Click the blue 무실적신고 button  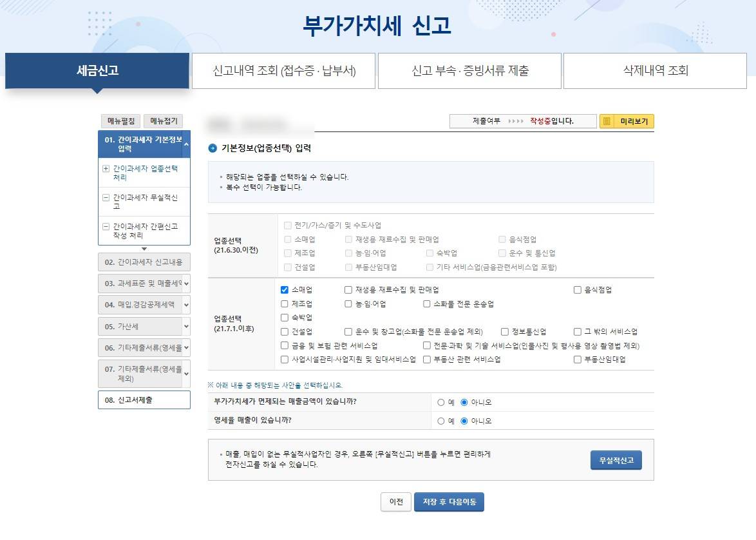615,460
